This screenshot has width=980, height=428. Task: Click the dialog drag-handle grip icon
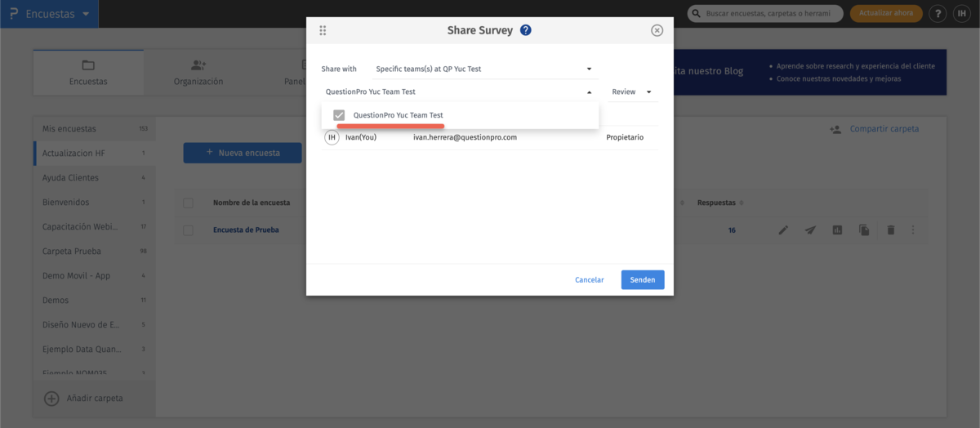click(x=323, y=30)
